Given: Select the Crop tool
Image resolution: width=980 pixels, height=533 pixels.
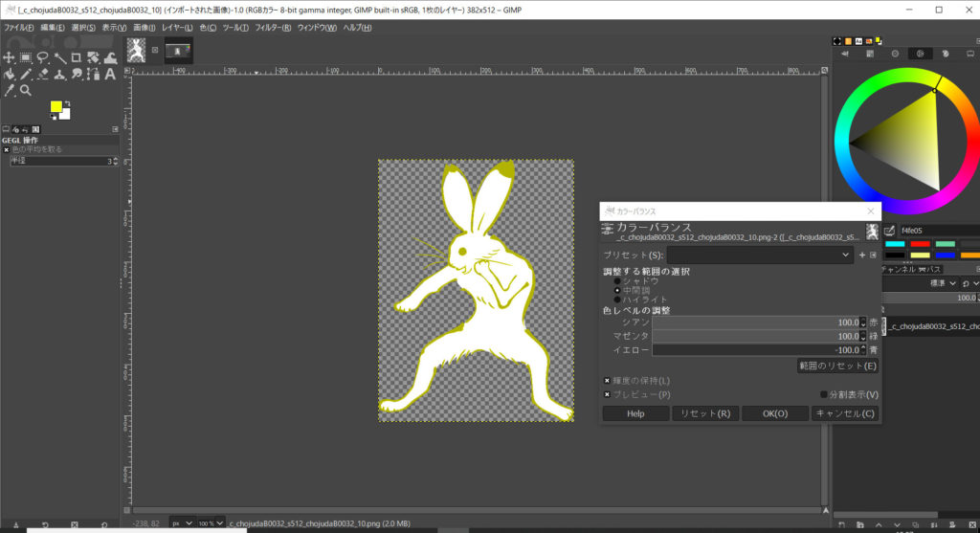Looking at the screenshot, I should [x=77, y=57].
